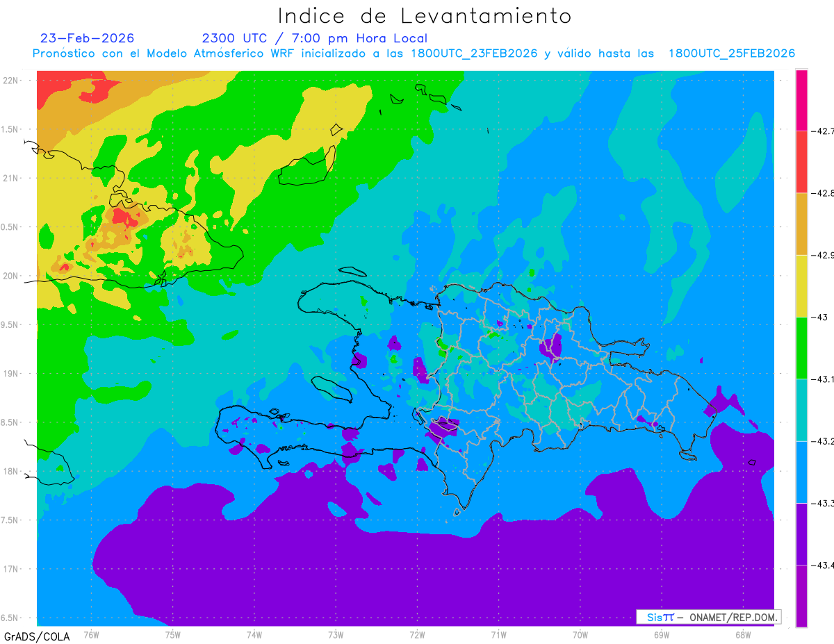The width and height of the screenshot is (834, 644).
Task: Click the "69W" longitude label
Action: click(661, 634)
